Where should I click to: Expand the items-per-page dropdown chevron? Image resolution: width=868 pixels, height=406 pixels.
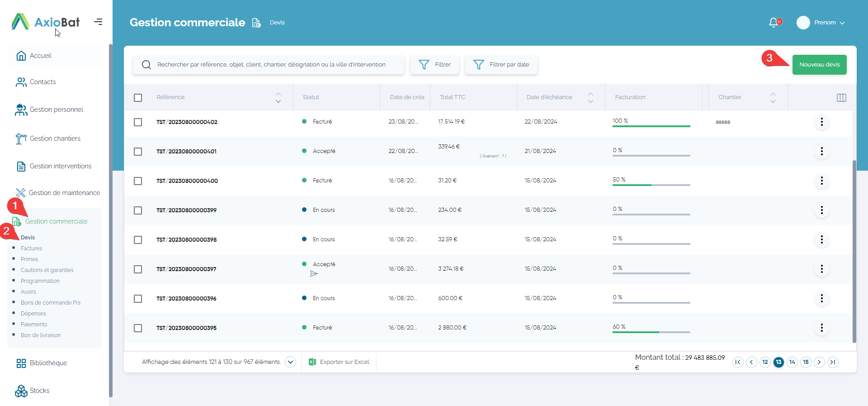coord(291,362)
